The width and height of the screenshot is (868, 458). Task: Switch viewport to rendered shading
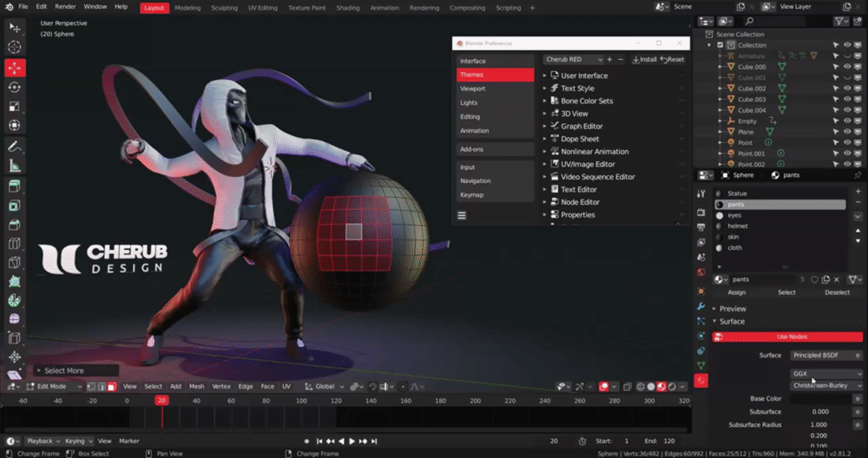click(672, 387)
